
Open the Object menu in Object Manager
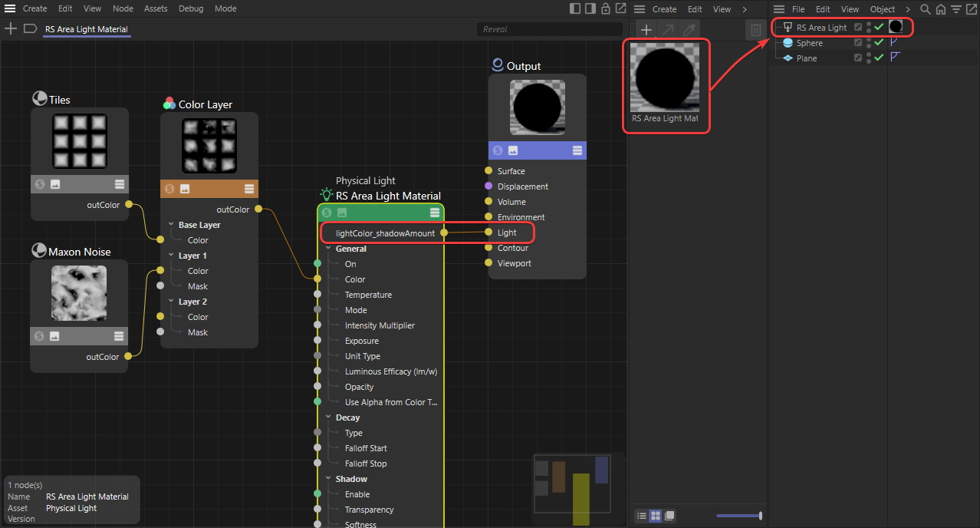[x=882, y=9]
